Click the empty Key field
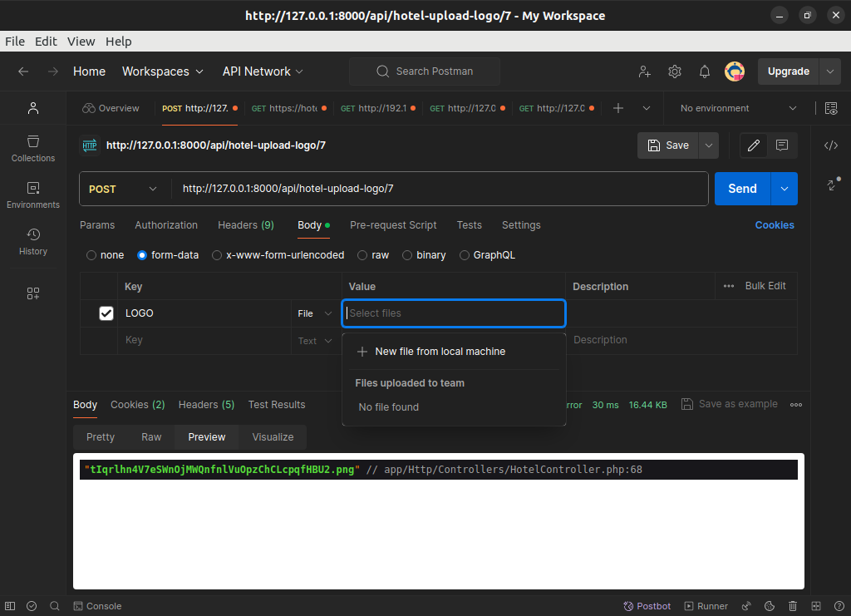 pos(204,340)
